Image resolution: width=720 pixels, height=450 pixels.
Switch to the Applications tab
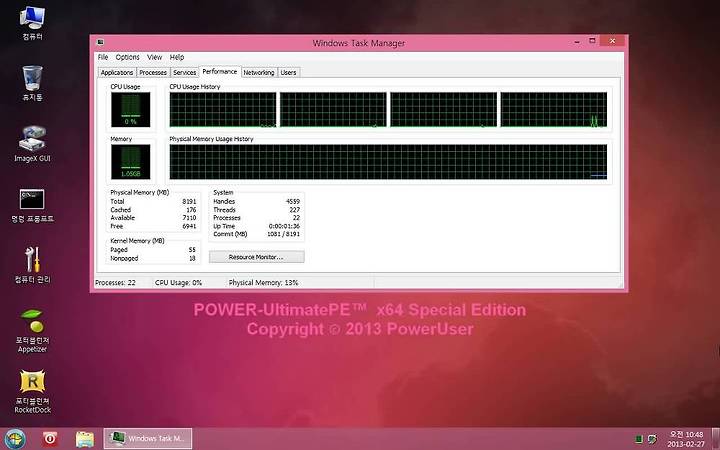pyautogui.click(x=117, y=73)
